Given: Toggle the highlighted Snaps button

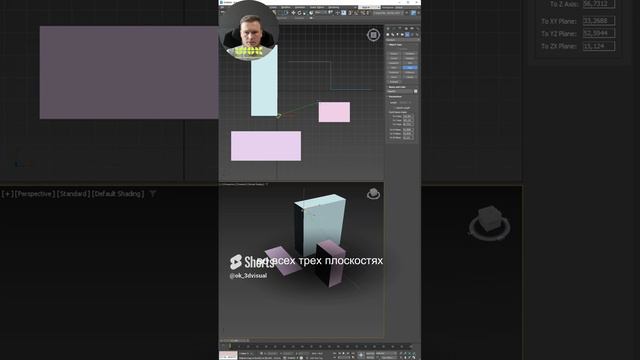Looking at the screenshot, I should [344, 13].
